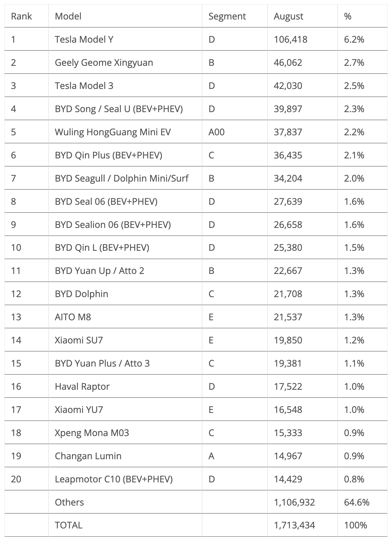Click the A00 segment cell

[216, 132]
